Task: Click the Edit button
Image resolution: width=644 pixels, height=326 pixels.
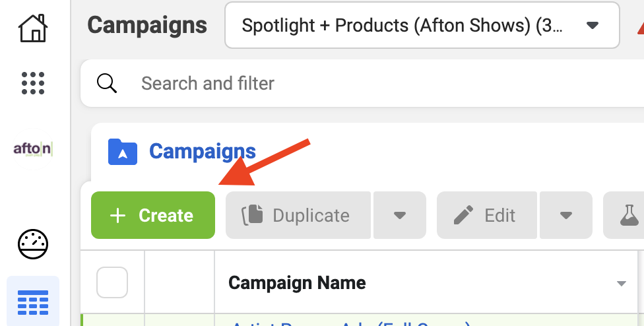Action: [x=487, y=215]
